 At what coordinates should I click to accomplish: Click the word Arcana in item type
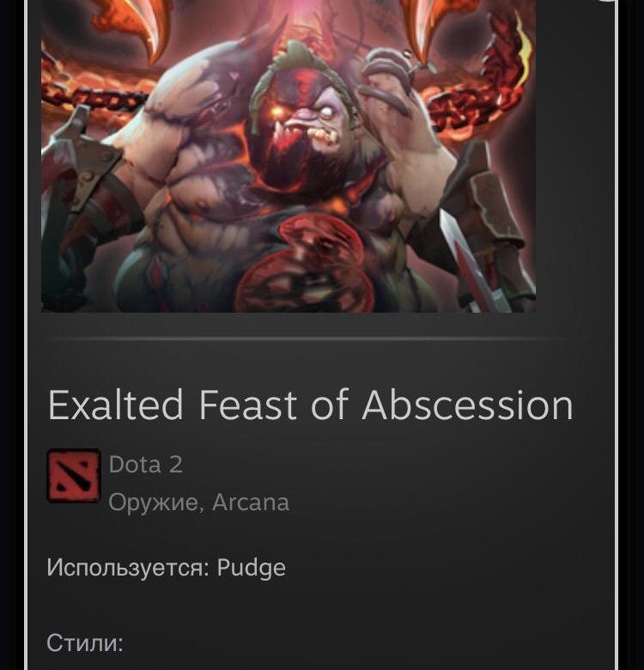pyautogui.click(x=251, y=502)
